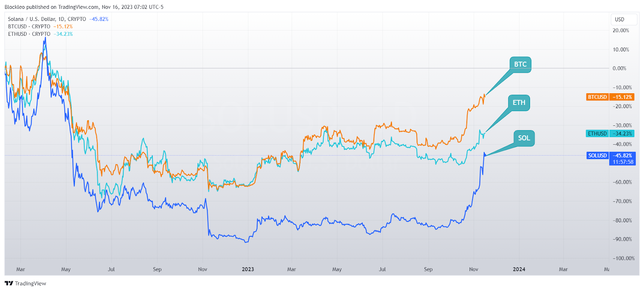Click the 2023 label on time axis
Screen dimensions: 644x291
[248, 269]
